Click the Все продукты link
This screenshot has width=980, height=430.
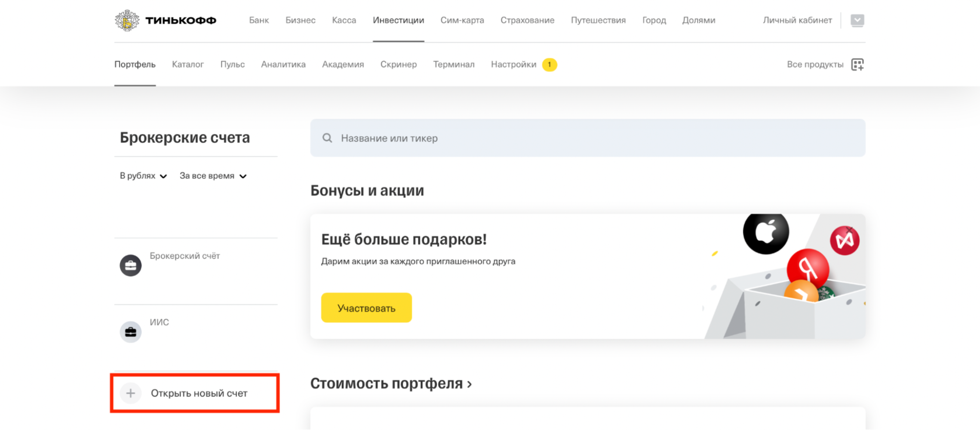[x=815, y=65]
